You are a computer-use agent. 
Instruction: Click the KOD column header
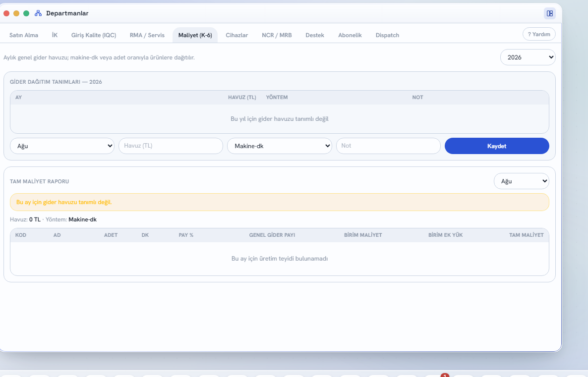pos(21,235)
